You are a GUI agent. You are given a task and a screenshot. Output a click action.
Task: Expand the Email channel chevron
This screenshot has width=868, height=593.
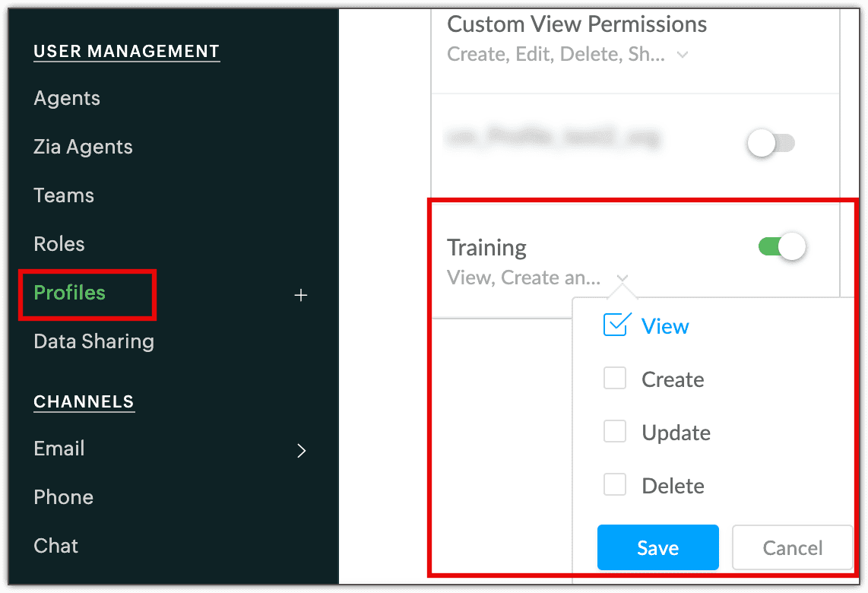[x=301, y=450]
